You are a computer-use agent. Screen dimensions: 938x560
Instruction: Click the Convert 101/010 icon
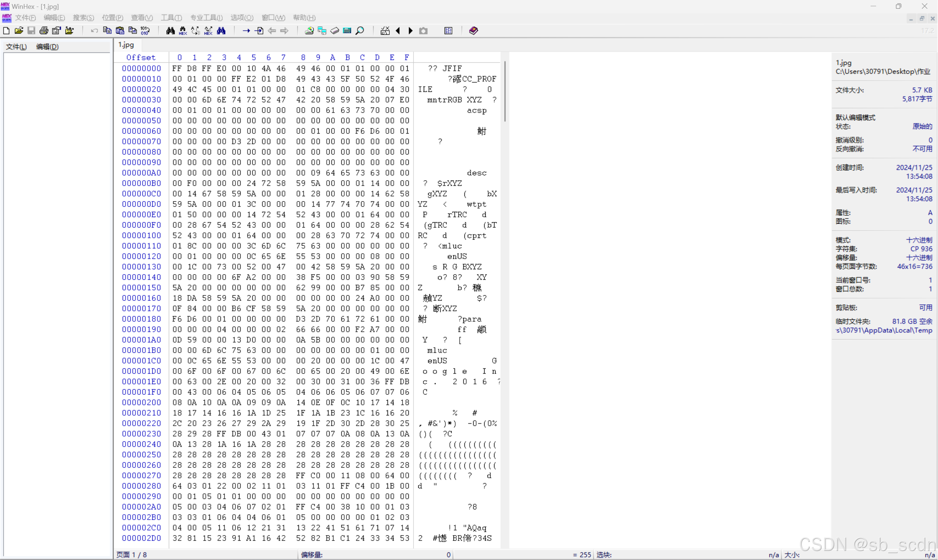click(145, 30)
